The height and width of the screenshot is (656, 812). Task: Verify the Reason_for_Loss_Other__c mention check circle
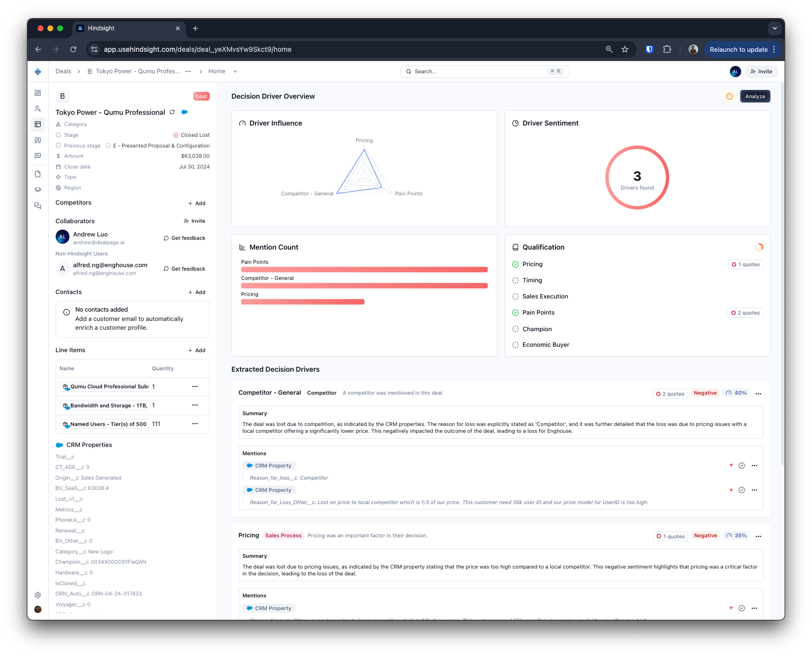tap(742, 490)
